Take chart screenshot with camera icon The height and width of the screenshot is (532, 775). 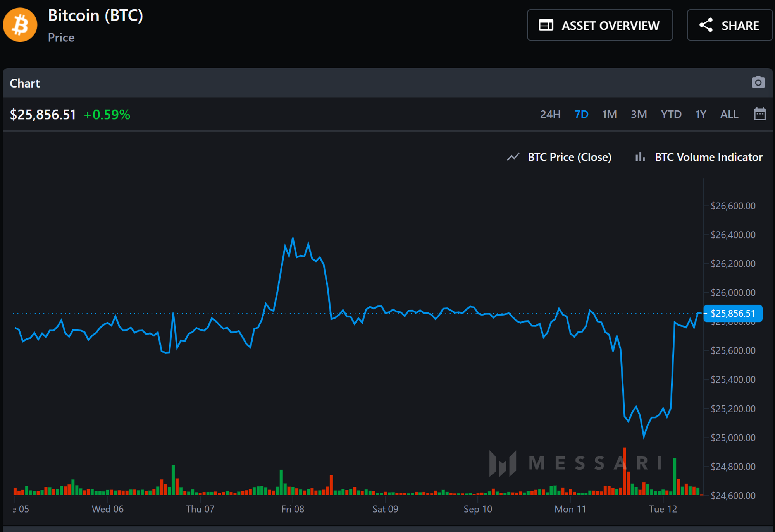(758, 82)
